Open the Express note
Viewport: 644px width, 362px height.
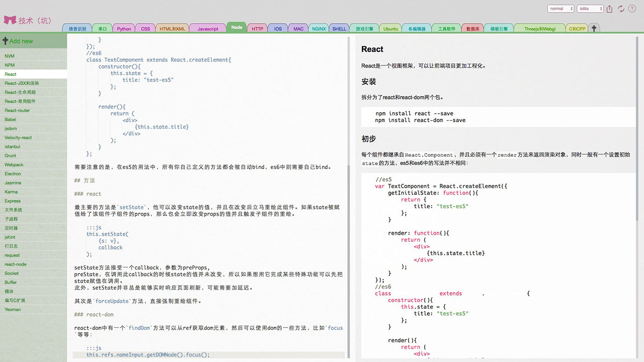pyautogui.click(x=33, y=201)
